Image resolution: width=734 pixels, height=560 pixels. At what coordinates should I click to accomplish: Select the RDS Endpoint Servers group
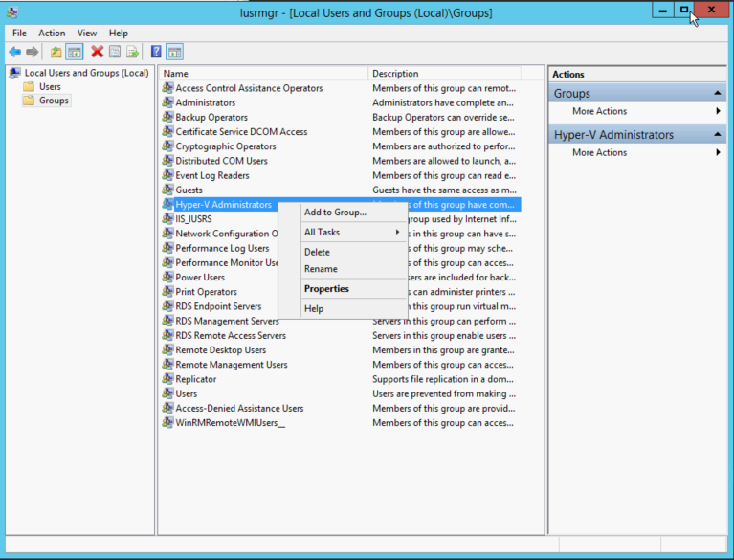[x=218, y=306]
